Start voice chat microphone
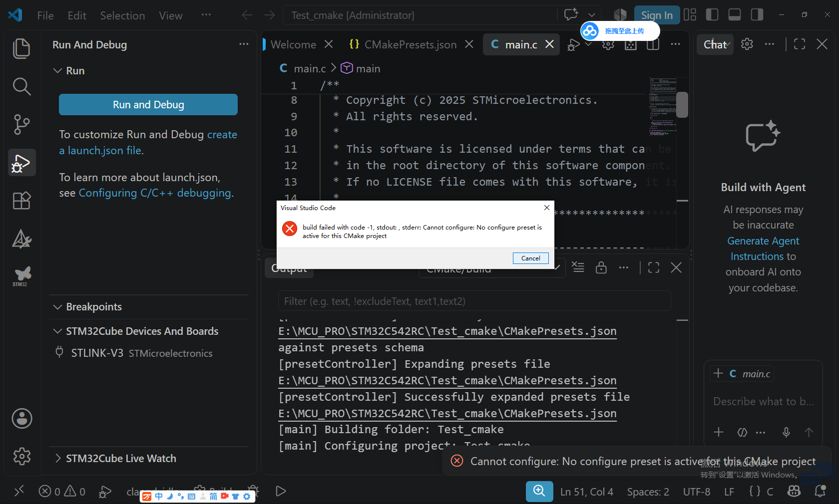The width and height of the screenshot is (839, 504). 786,432
